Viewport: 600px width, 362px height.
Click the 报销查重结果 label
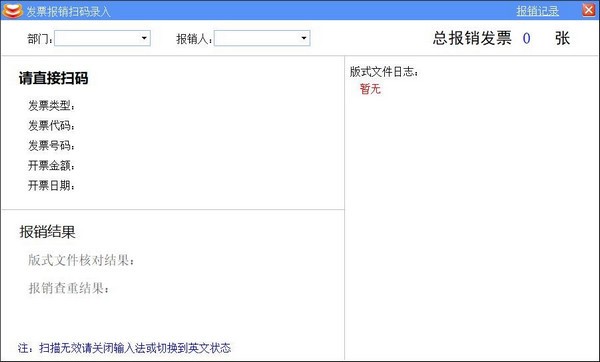(x=69, y=288)
